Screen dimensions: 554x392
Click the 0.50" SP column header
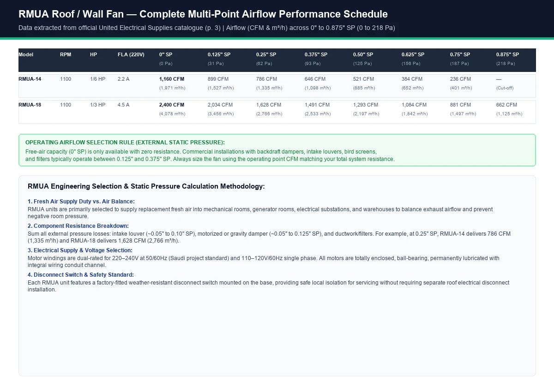pos(363,54)
